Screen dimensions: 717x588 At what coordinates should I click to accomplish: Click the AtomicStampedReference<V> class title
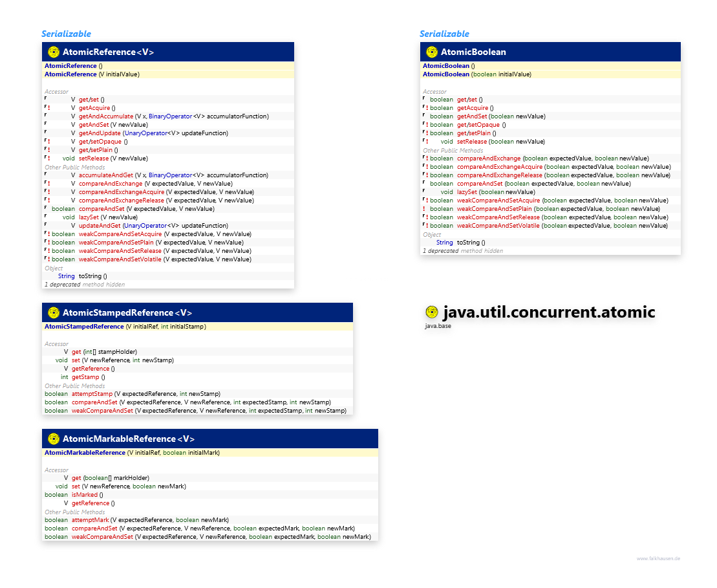pos(127,313)
